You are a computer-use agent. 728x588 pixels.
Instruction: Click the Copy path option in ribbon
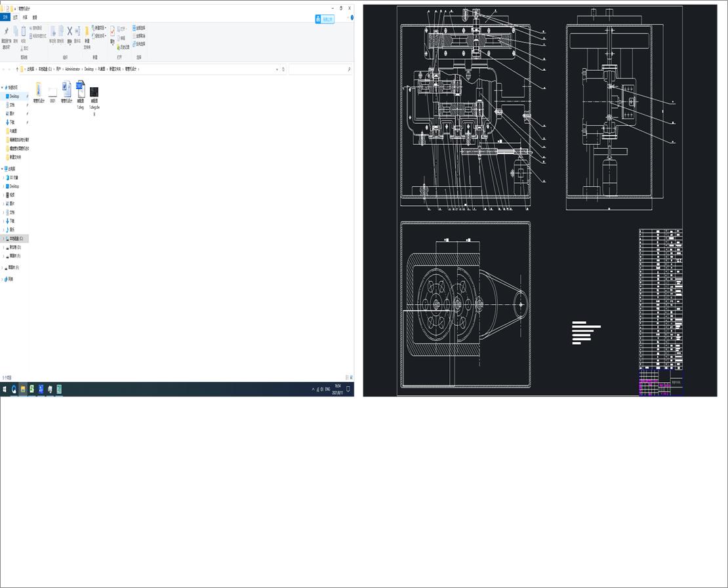[x=36, y=28]
